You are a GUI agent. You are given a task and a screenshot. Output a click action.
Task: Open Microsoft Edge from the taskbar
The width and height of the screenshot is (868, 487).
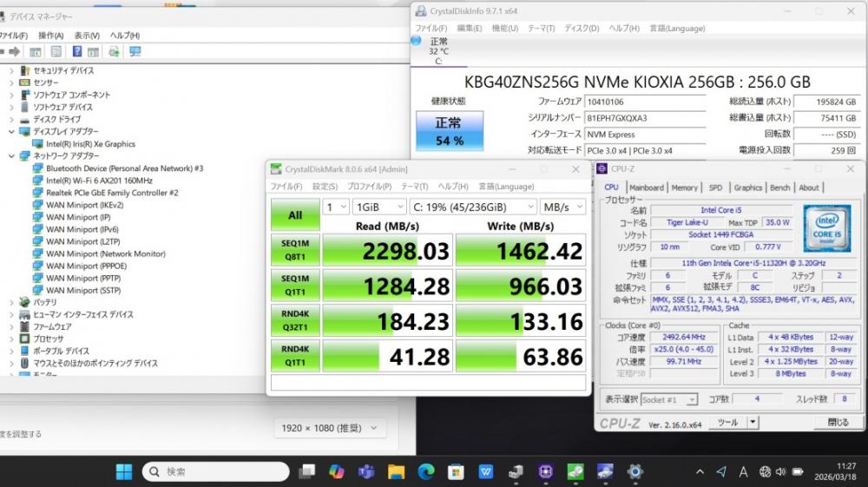click(x=425, y=471)
